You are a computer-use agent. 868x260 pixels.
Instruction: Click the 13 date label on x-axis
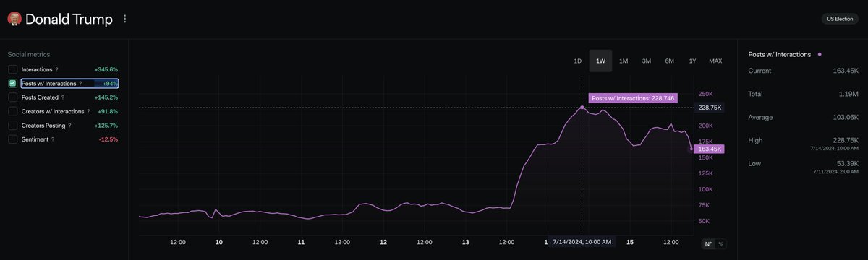tap(465, 242)
